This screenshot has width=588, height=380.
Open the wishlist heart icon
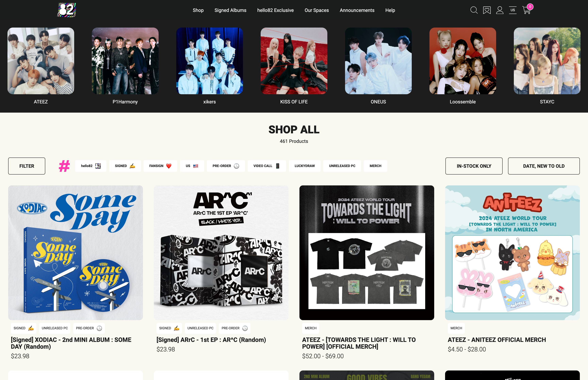click(487, 10)
